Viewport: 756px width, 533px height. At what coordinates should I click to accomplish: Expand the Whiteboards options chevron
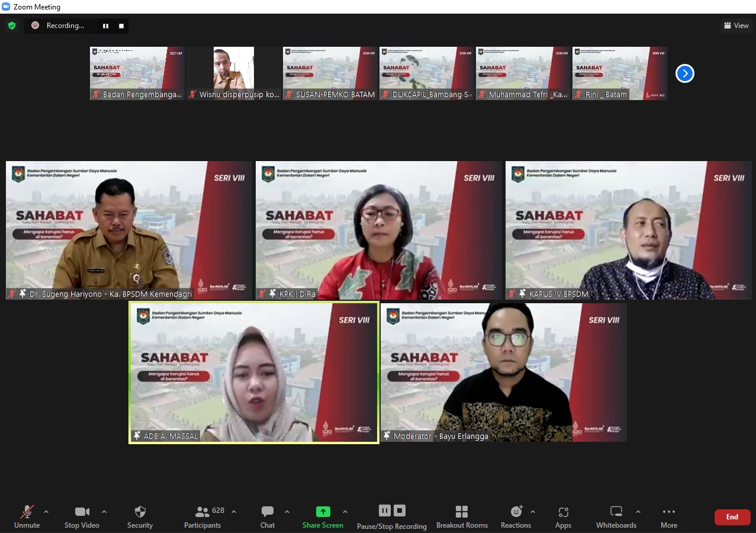[638, 512]
